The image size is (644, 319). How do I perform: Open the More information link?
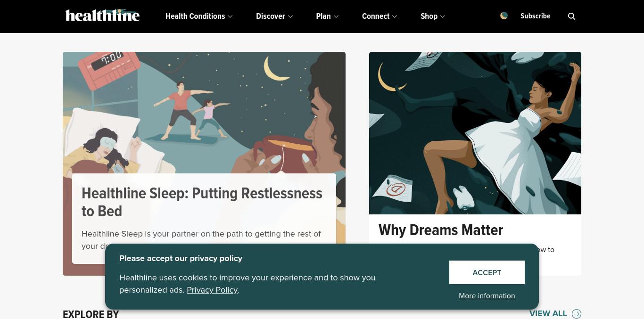coord(487,296)
